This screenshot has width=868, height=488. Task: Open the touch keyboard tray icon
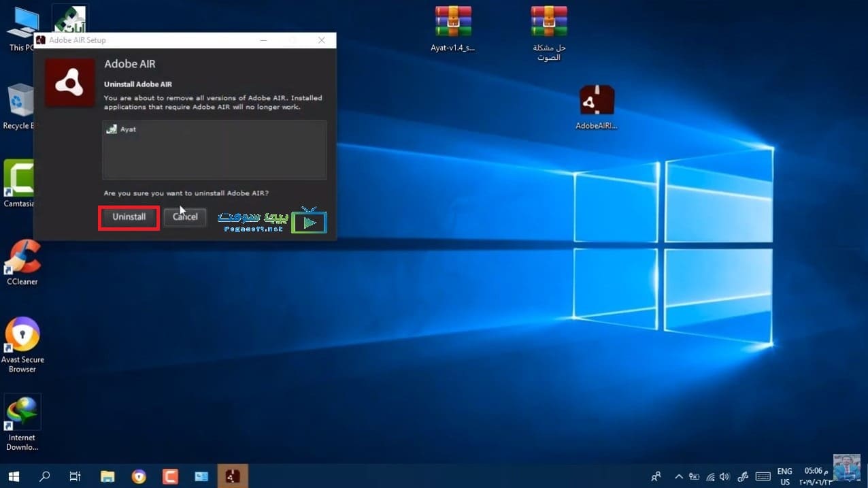(763, 476)
